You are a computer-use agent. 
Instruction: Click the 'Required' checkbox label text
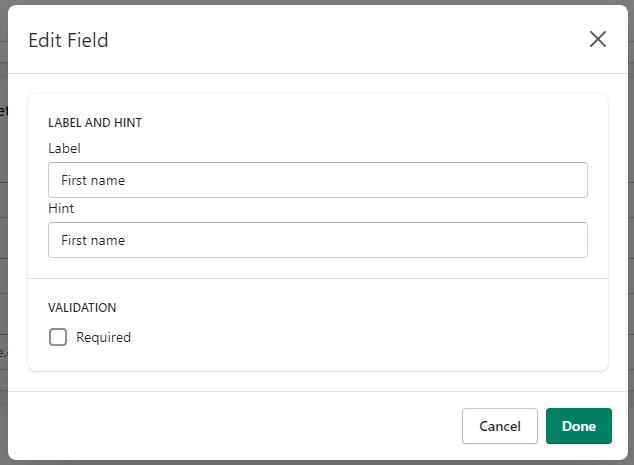tap(103, 337)
